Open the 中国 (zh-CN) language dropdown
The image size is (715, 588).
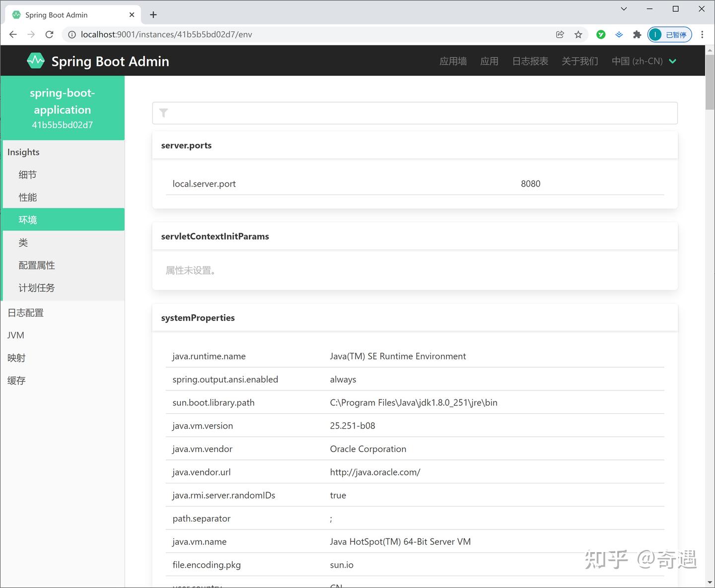644,61
